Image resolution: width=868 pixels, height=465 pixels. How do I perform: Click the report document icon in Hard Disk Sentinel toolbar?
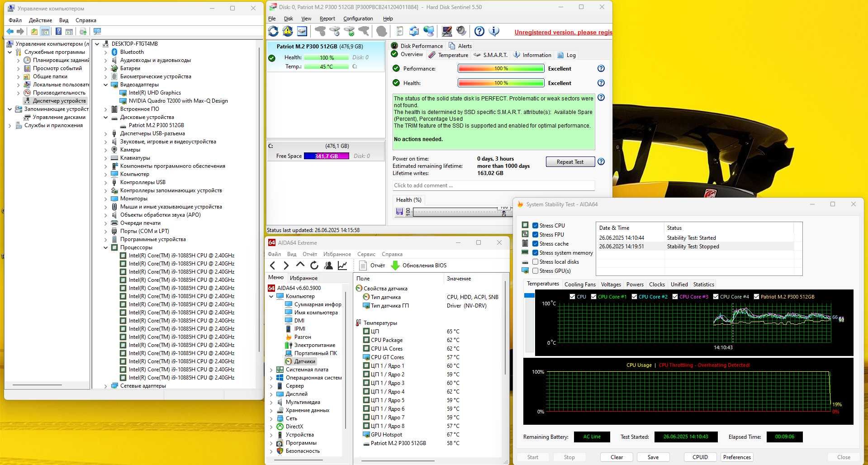(399, 31)
